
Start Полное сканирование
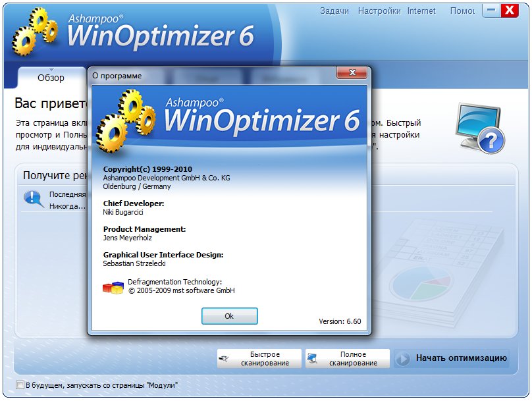point(348,359)
